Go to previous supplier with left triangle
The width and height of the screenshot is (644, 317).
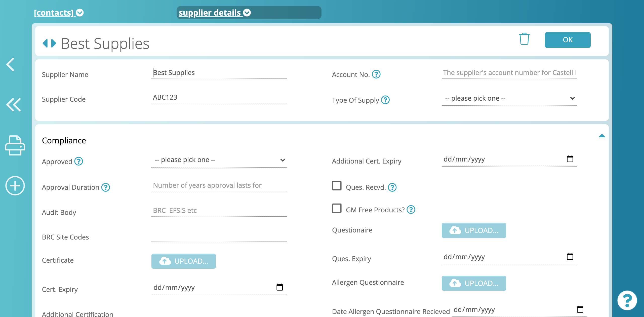click(45, 43)
